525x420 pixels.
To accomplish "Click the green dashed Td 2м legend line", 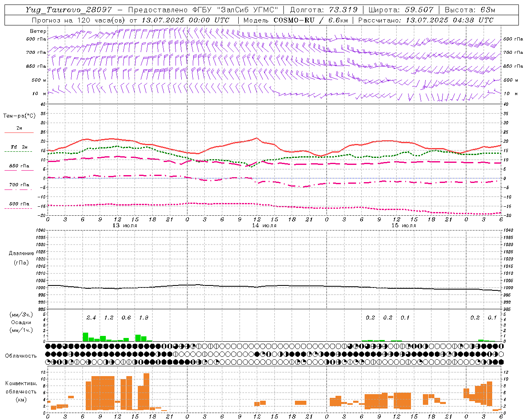I will click(x=18, y=152).
